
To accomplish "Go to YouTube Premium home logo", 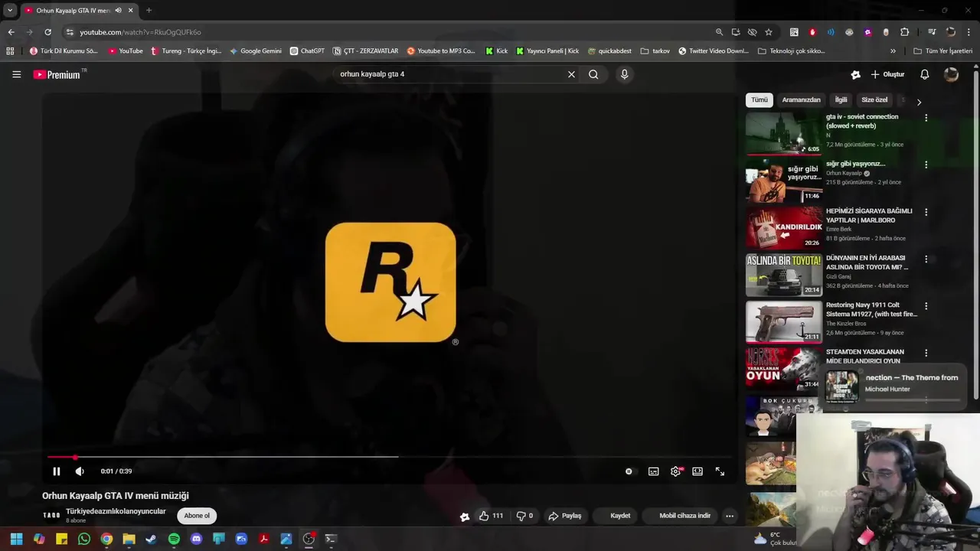I will tap(57, 74).
